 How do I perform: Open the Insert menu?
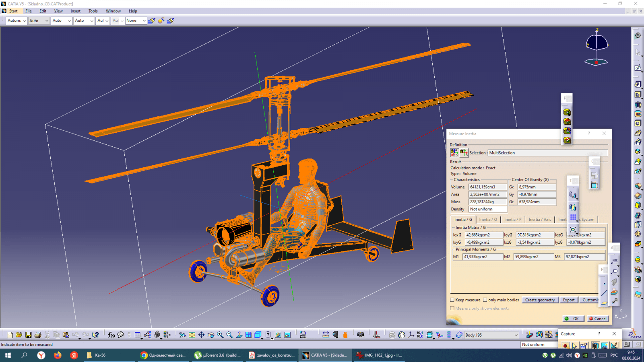pos(75,11)
